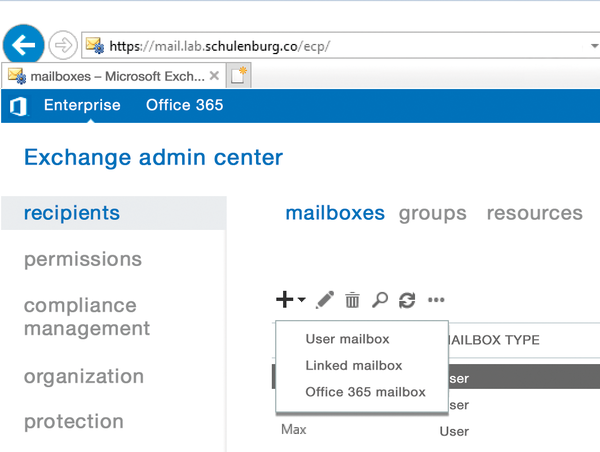Open the resources tab

[535, 213]
